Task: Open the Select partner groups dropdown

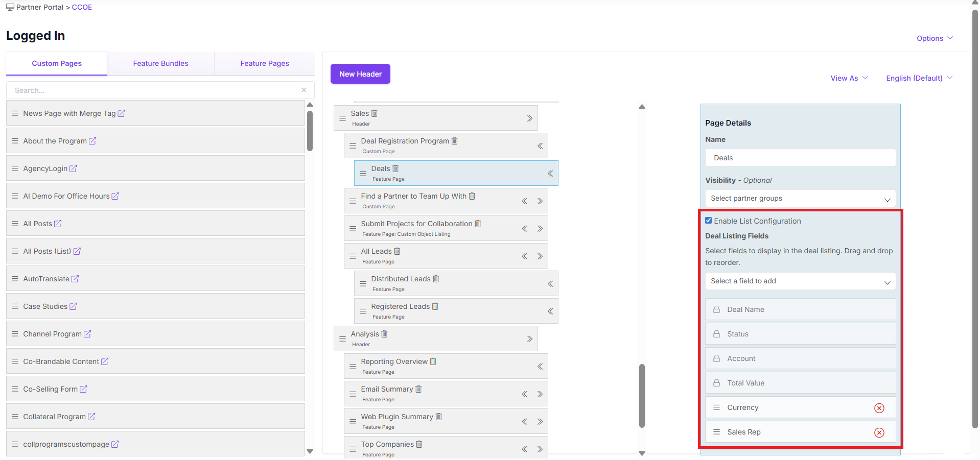Action: pos(800,199)
